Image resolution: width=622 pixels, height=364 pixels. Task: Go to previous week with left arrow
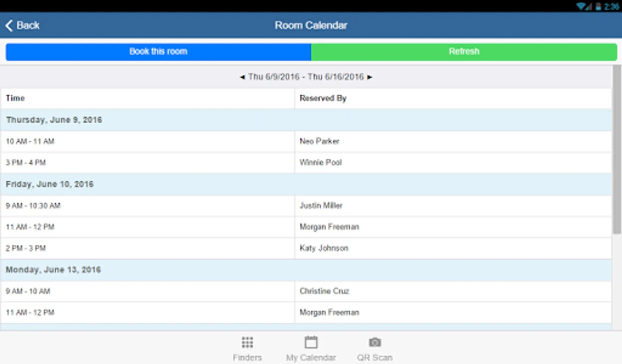coord(242,77)
